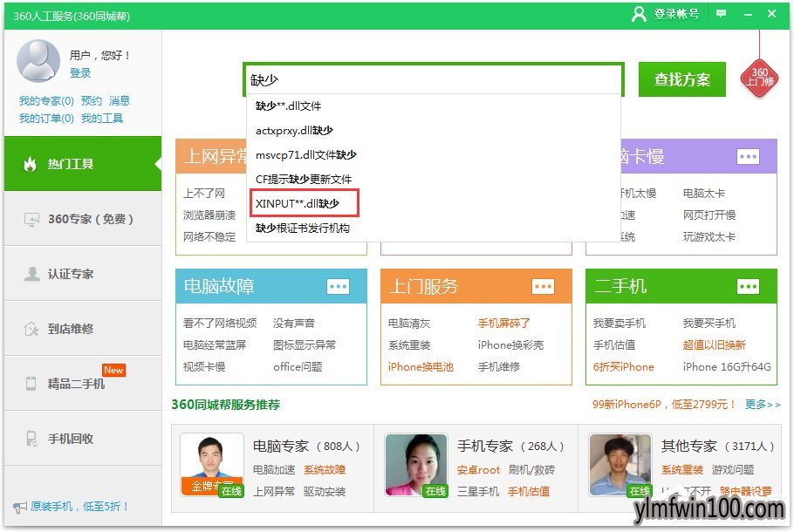Click 看不了网络视频 under 电脑故障
Viewport: 794px width, 532px height.
point(220,323)
